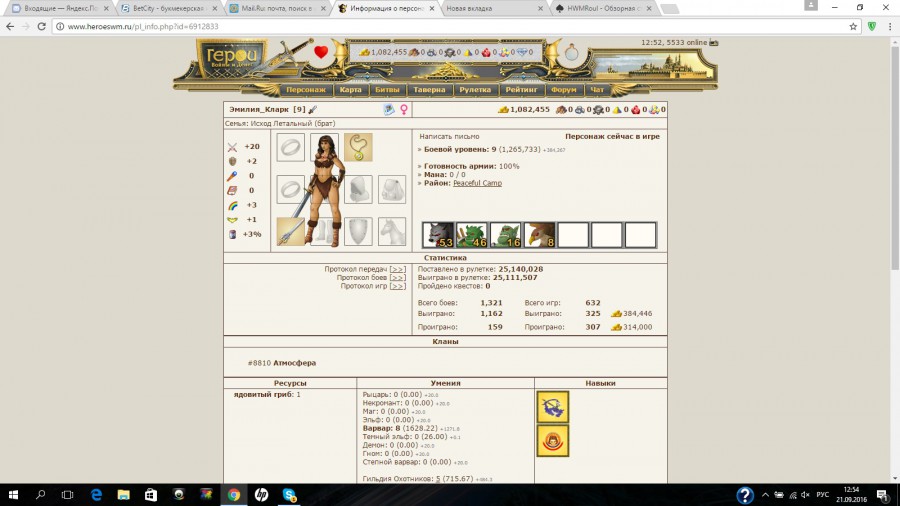
Task: Switch to the BetCity browser tab
Action: click(x=166, y=9)
